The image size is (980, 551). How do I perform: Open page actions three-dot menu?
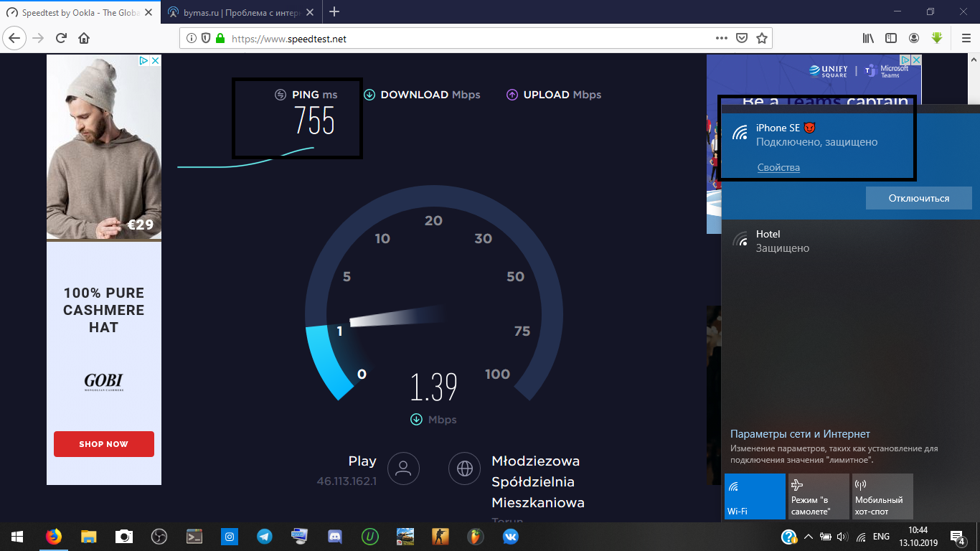click(722, 38)
